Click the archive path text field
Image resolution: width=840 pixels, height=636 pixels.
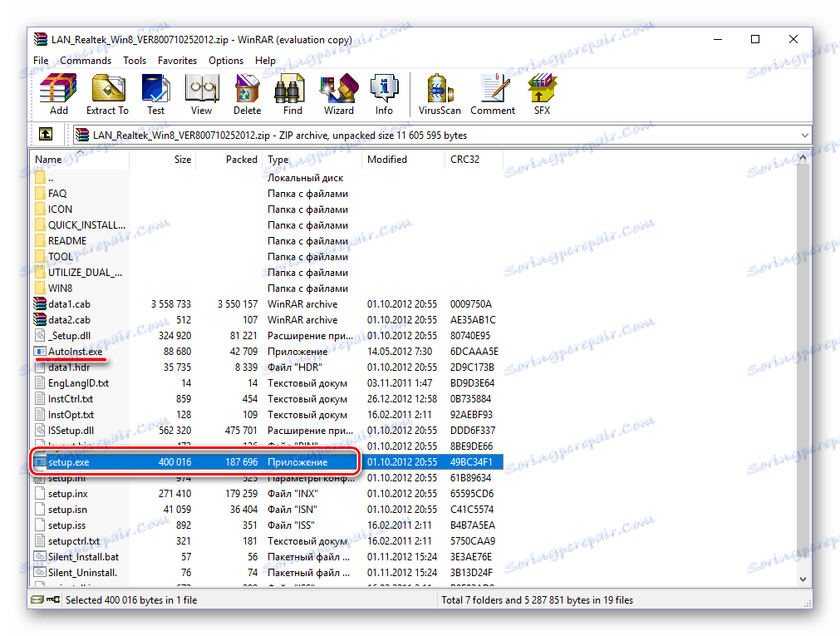point(435,136)
